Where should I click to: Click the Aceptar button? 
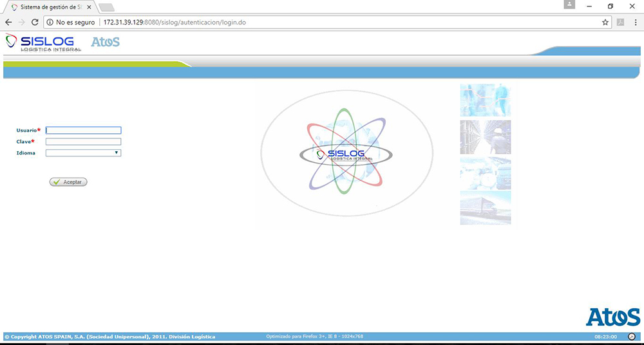tap(68, 182)
